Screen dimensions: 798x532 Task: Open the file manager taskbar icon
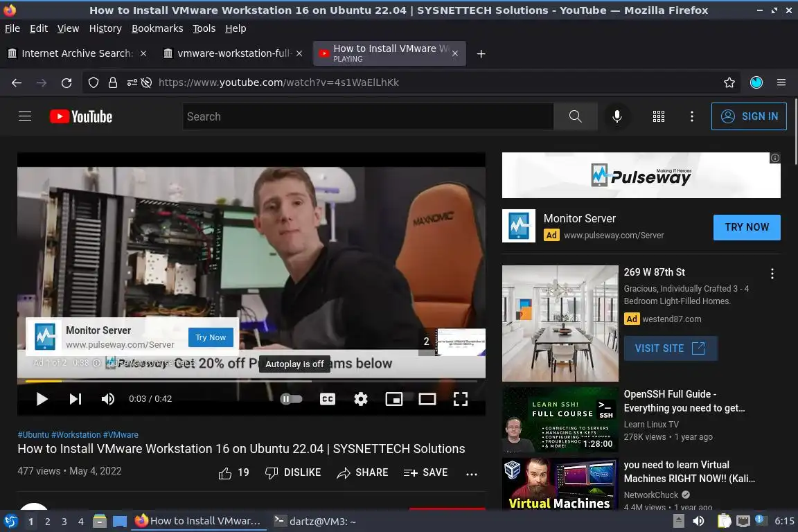[99, 521]
